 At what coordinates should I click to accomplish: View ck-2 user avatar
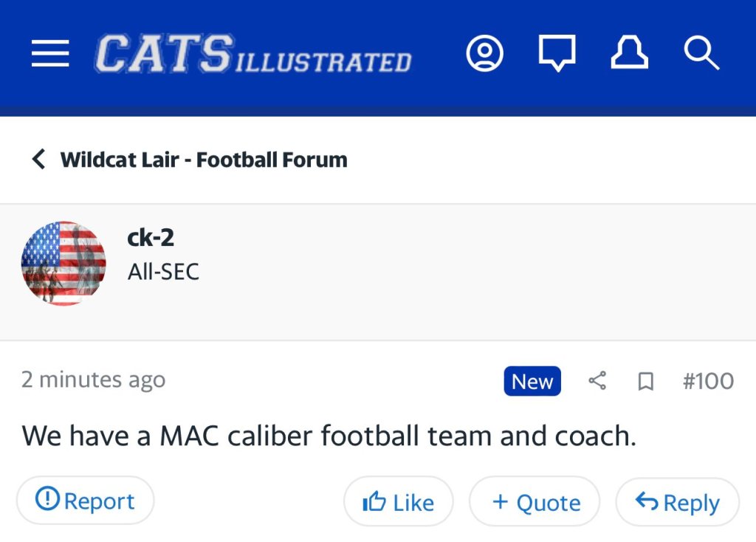point(63,264)
